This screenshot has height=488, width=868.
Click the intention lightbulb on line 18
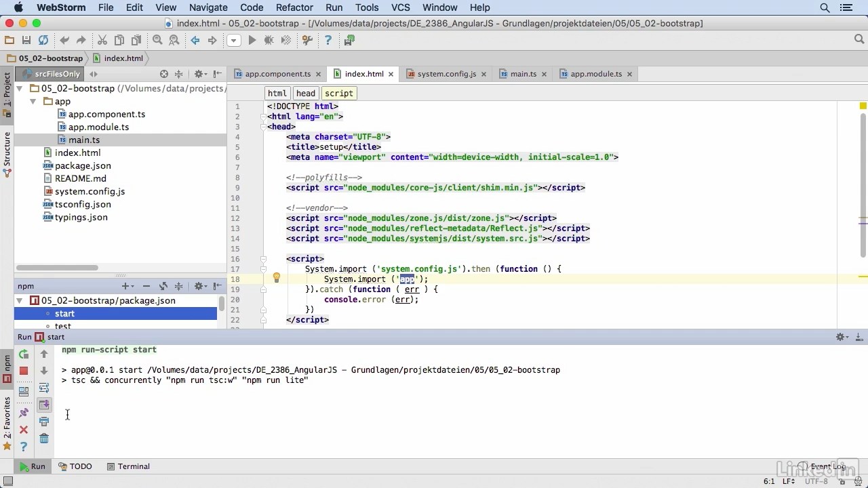click(x=276, y=278)
